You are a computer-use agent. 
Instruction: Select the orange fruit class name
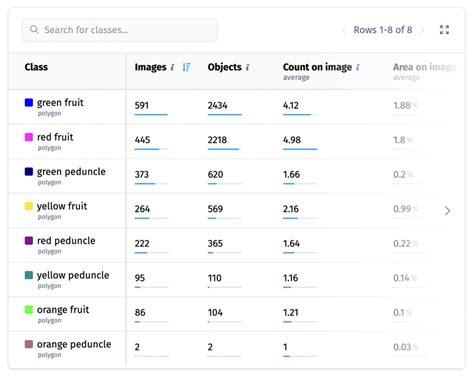coord(63,310)
